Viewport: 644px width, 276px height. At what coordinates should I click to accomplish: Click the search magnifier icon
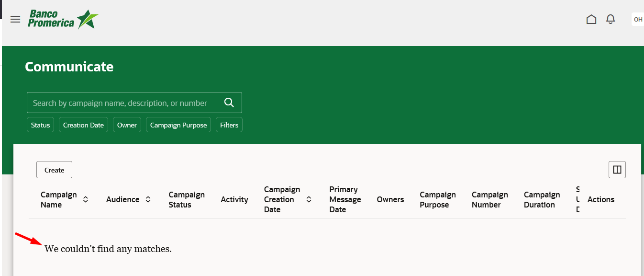[229, 102]
